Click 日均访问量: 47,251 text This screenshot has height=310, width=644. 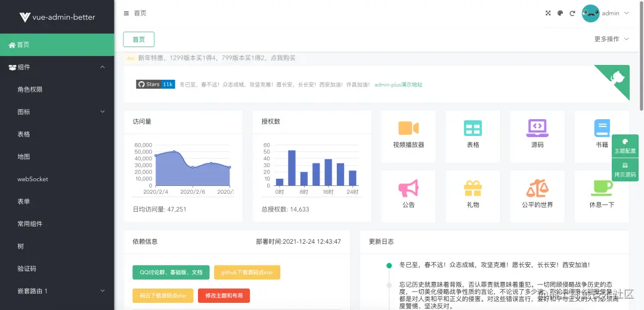click(160, 209)
